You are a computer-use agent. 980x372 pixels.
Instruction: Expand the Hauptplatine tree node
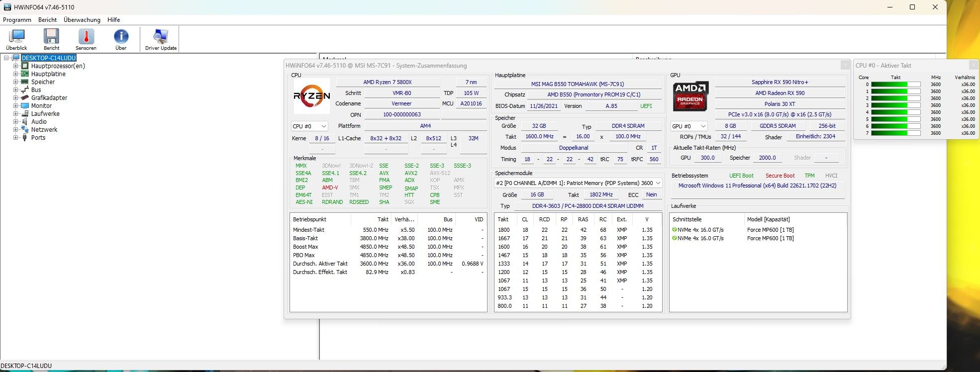[x=15, y=74]
